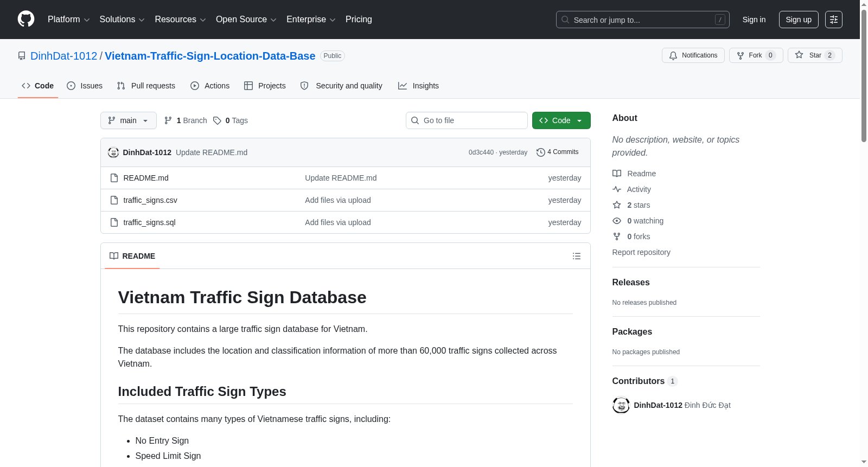Image resolution: width=868 pixels, height=467 pixels.
Task: Toggle Notifications for this repository
Action: tap(693, 55)
